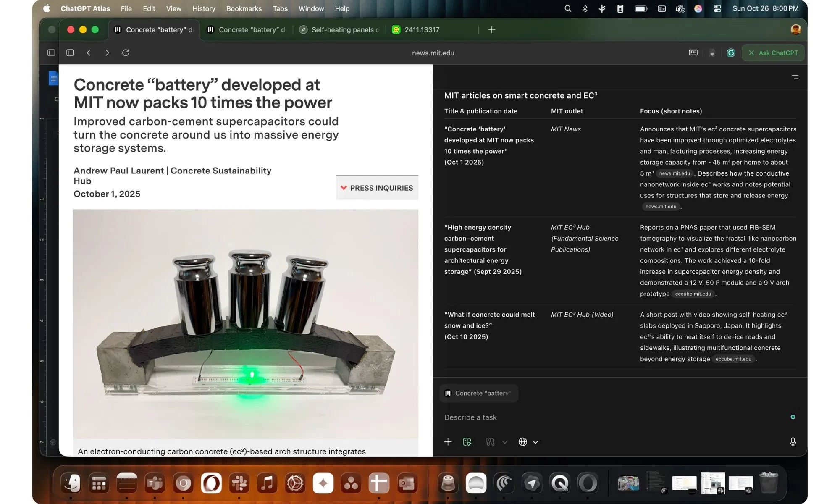Open Grammarly extension icon in toolbar

[731, 53]
